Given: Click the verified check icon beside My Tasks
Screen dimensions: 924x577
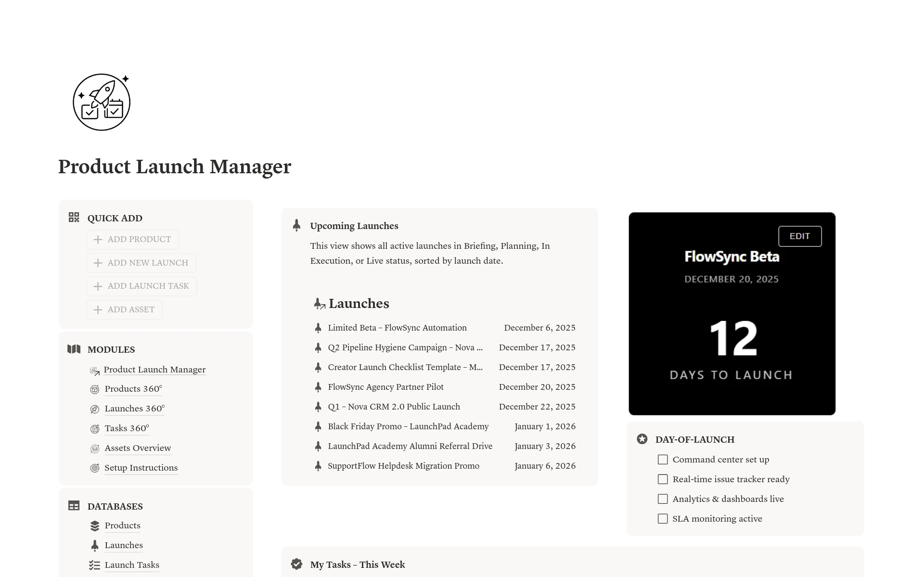Looking at the screenshot, I should point(296,564).
